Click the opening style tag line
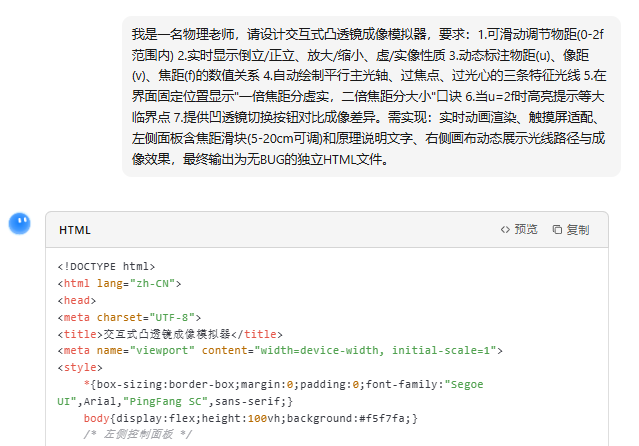This screenshot has height=446, width=639. click(x=79, y=367)
